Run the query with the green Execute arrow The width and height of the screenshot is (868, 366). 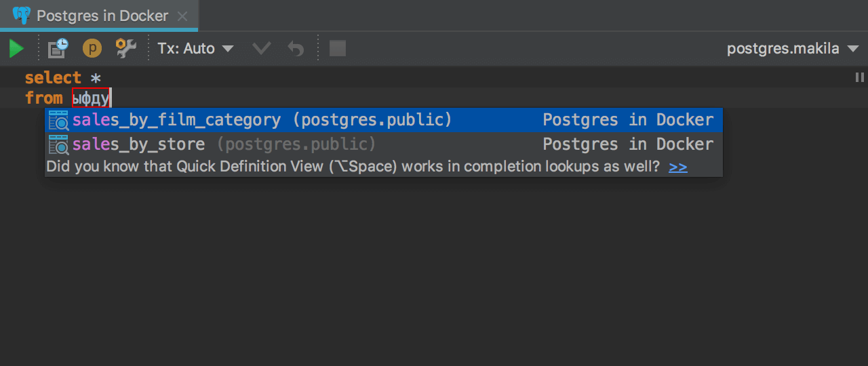point(16,49)
